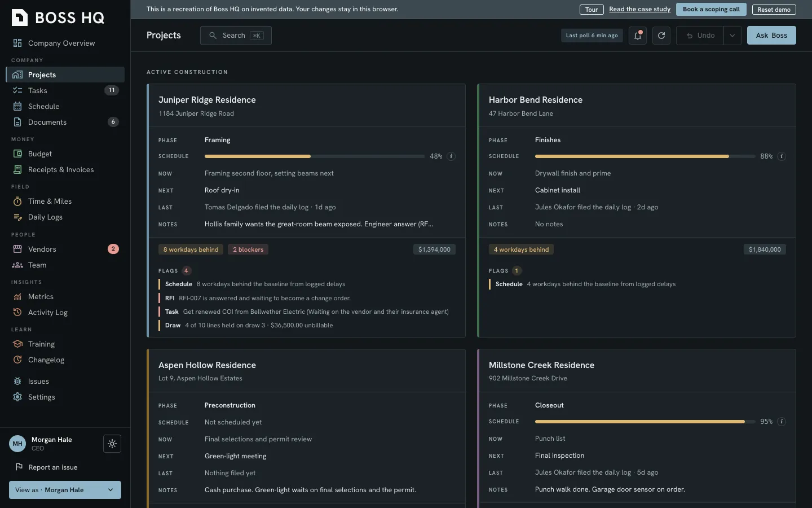
Task: Click the Issues bug icon
Action: (17, 381)
